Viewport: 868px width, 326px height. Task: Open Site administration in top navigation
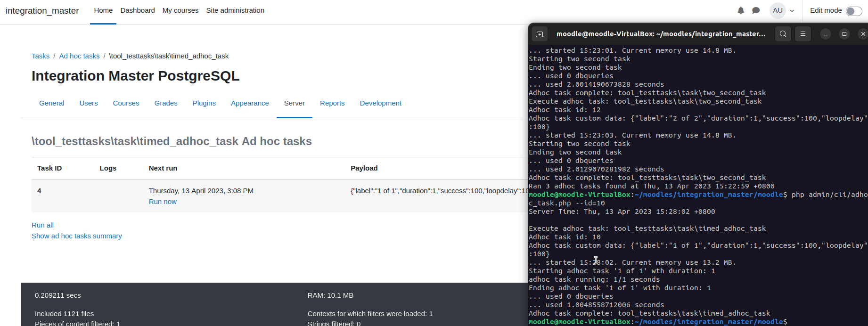click(235, 10)
